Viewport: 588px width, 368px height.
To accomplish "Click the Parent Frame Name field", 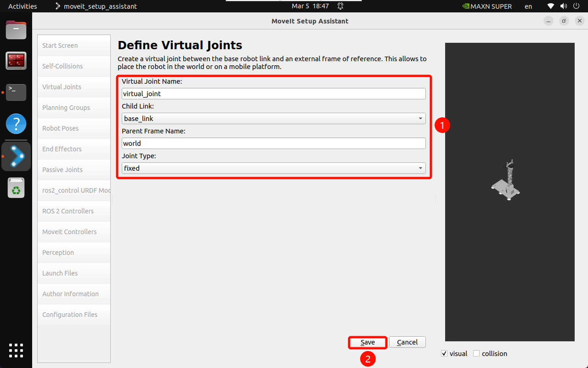I will coord(274,143).
